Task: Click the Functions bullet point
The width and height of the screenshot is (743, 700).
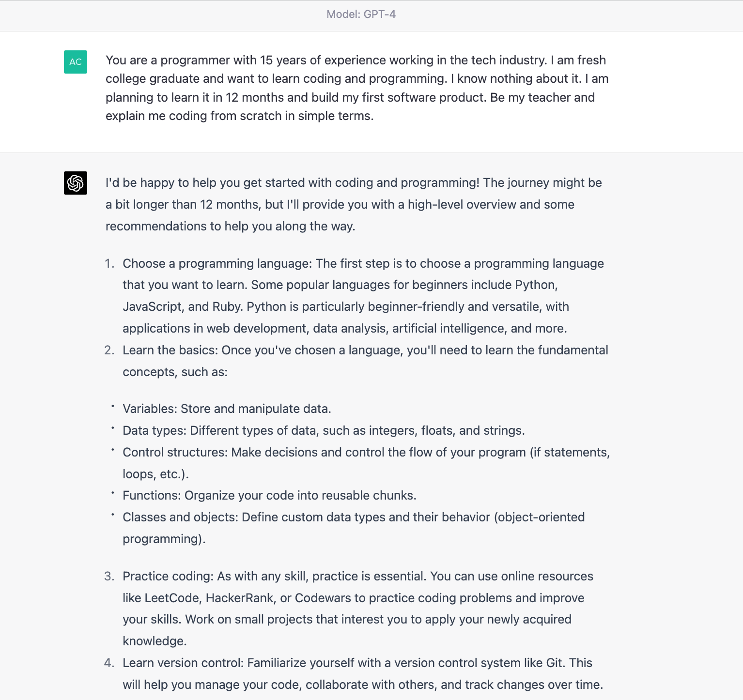Action: [269, 495]
